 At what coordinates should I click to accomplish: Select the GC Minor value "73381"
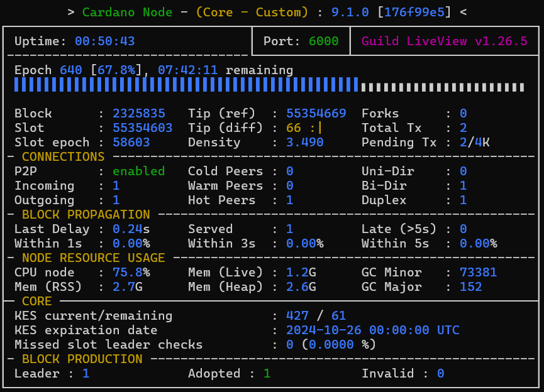coord(479,273)
